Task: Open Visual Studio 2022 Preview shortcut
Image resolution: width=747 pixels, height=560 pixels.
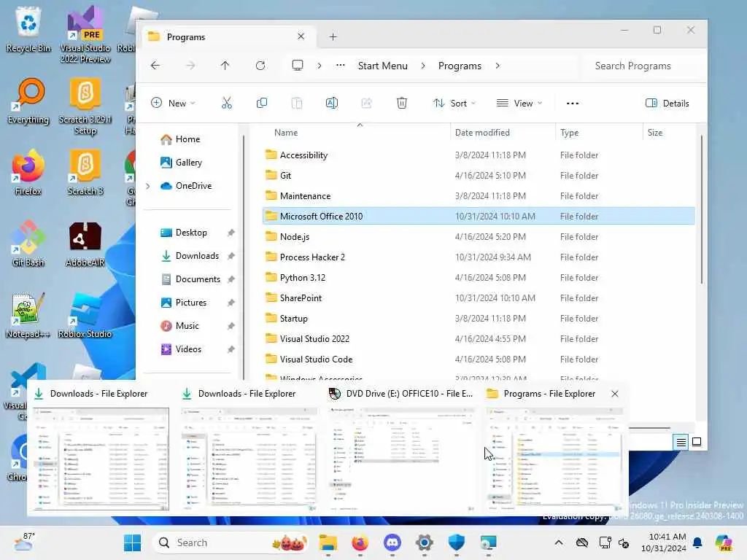Action: pyautogui.click(x=85, y=34)
